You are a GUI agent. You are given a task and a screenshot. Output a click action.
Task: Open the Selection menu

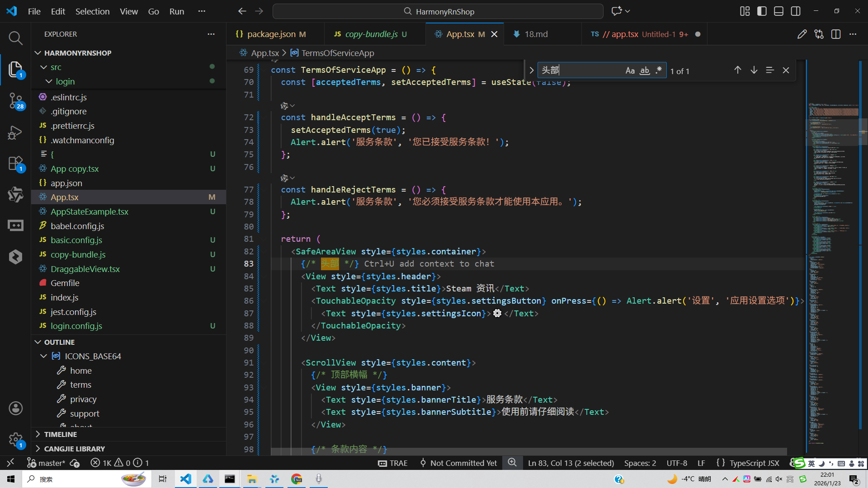click(92, 11)
